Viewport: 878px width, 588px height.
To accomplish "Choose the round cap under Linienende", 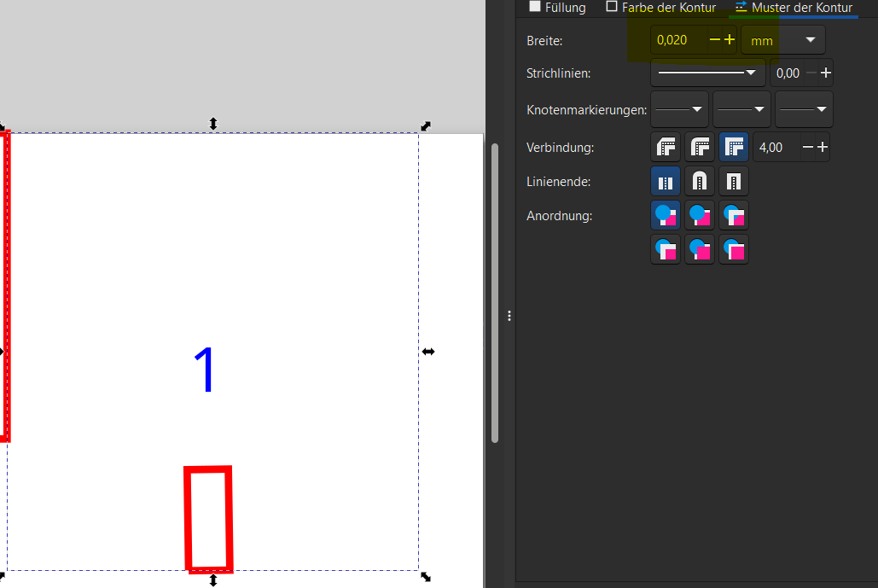I will [700, 182].
